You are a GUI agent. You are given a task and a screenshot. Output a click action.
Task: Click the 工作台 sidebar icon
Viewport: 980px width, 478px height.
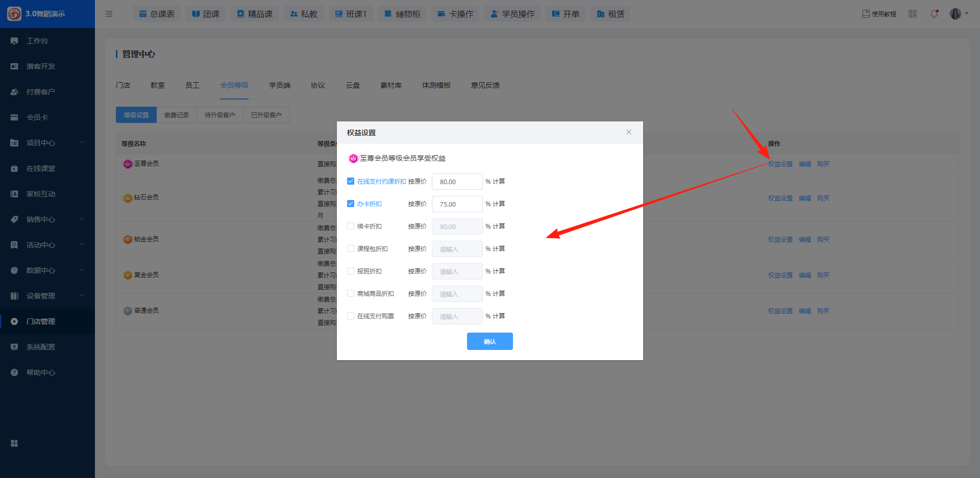14,41
